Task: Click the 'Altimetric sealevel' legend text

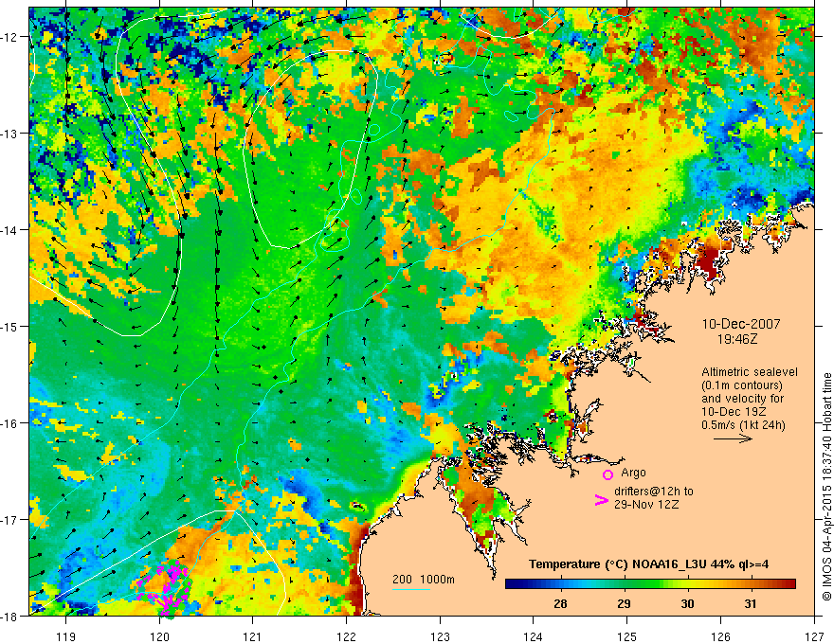Action: click(x=750, y=372)
